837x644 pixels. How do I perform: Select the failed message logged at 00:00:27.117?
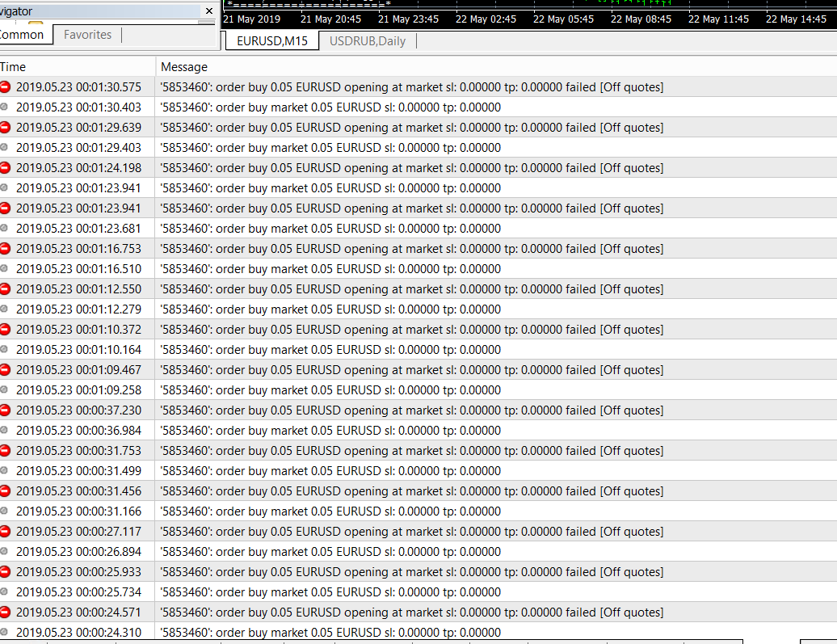point(412,532)
